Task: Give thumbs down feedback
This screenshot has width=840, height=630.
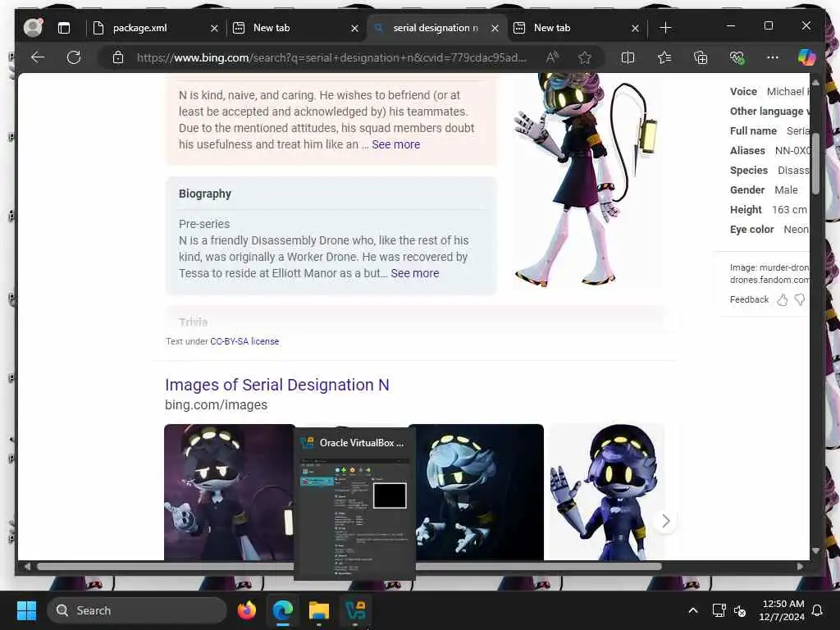Action: click(x=800, y=300)
